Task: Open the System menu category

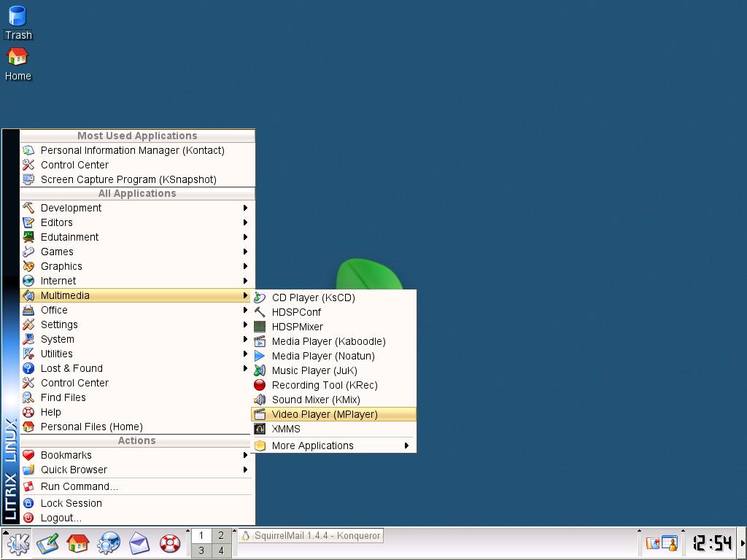Action: coord(136,339)
